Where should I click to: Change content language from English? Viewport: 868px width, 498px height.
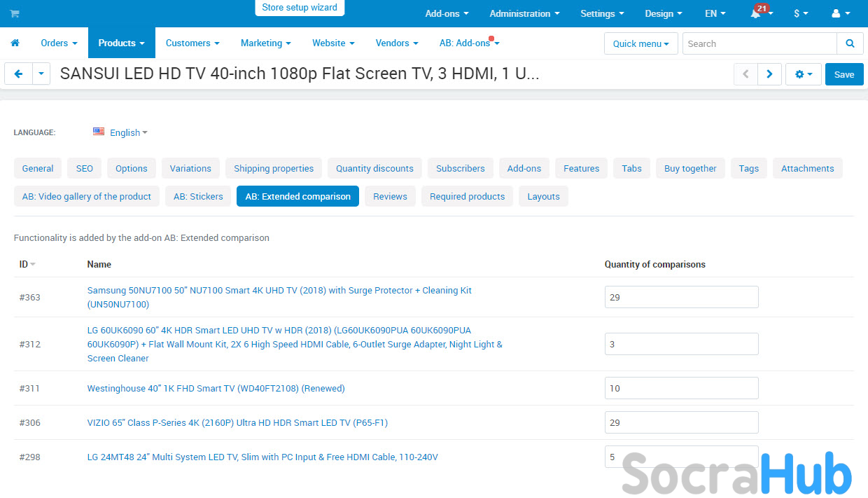(x=128, y=132)
